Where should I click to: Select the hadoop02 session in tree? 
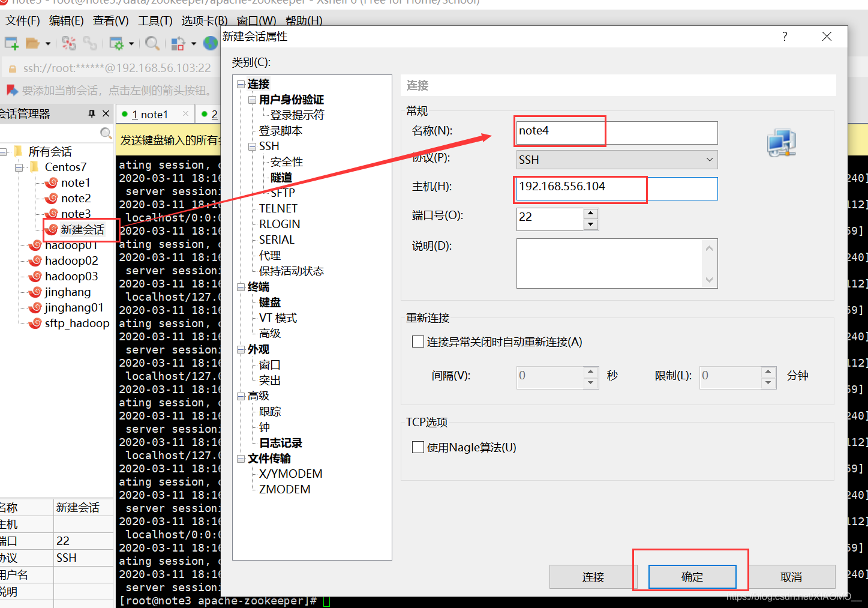click(71, 260)
